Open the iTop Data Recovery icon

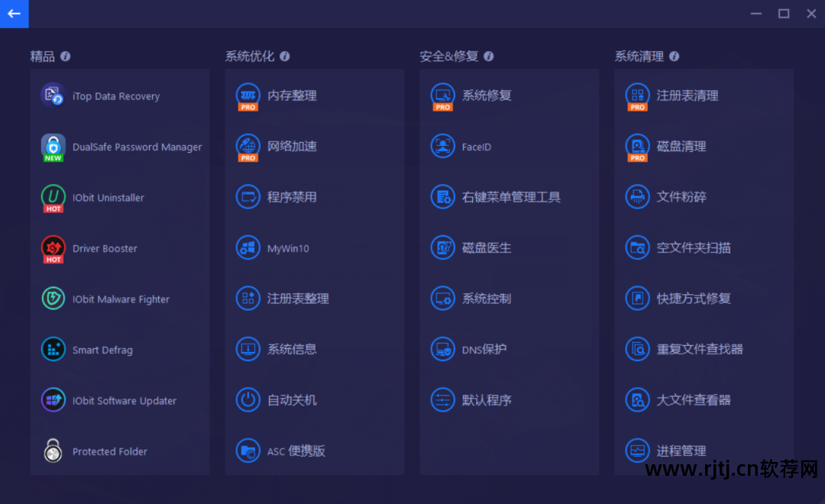(53, 95)
